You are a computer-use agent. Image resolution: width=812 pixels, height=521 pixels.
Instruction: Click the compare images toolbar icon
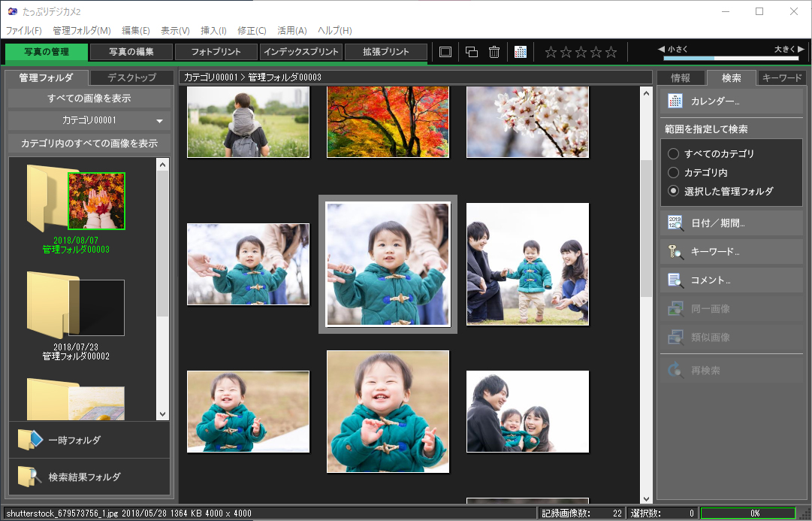471,52
